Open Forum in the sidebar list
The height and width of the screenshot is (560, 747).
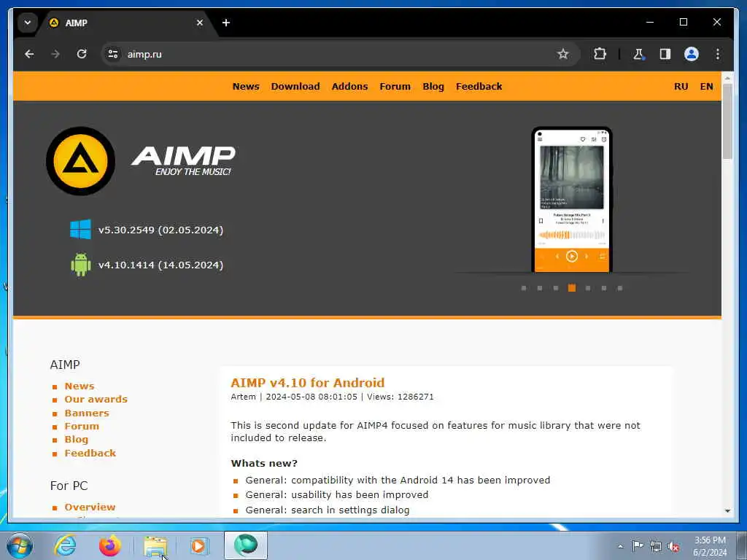[82, 426]
